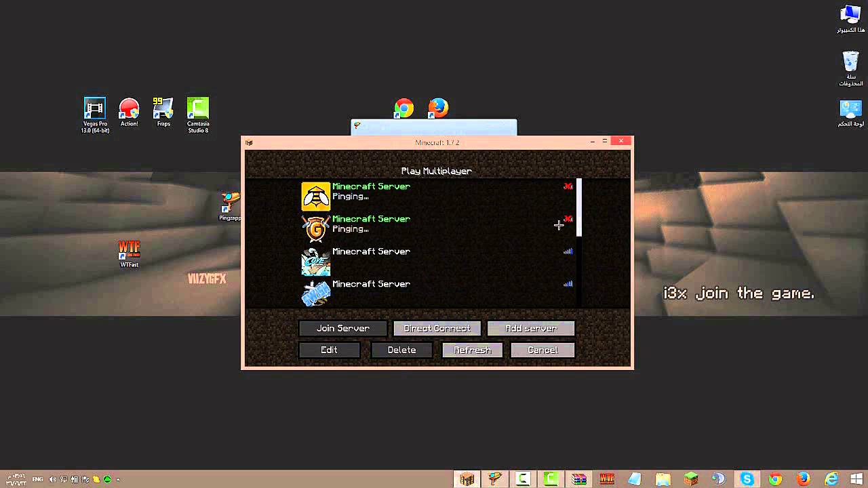Open Camtasia Studio 8 desktop shortcut

198,115
